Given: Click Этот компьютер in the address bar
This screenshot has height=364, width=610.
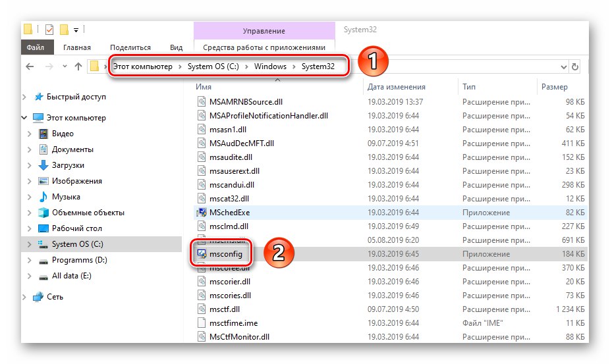Looking at the screenshot, I should 143,66.
